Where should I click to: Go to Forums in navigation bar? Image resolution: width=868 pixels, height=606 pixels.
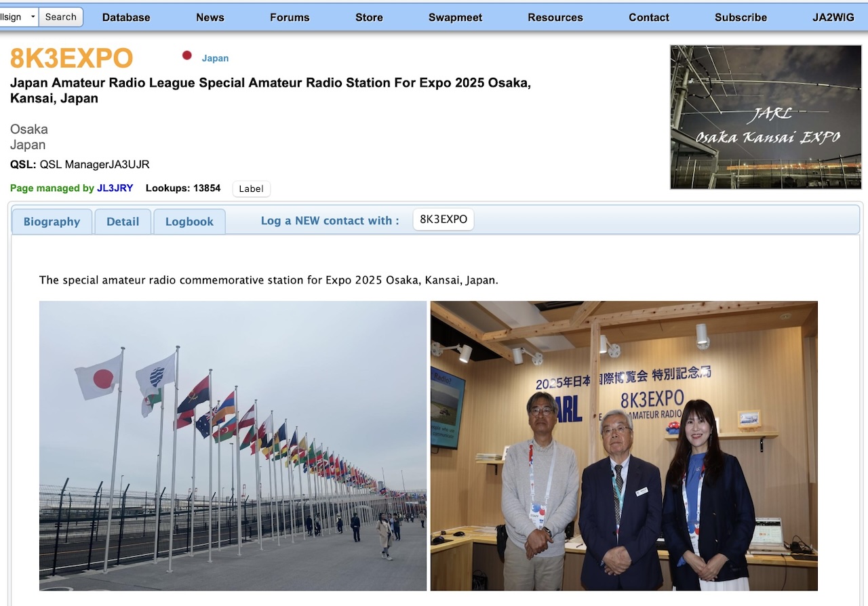coord(290,18)
